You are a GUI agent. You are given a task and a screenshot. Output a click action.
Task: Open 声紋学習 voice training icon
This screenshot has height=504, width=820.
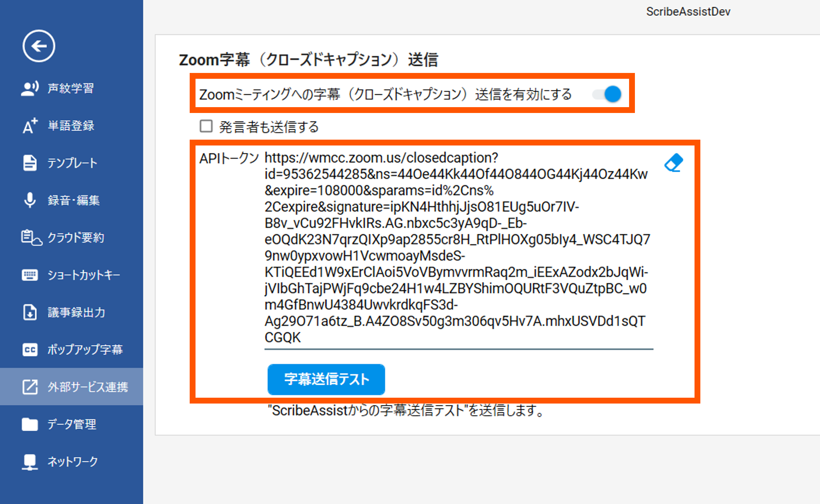click(30, 88)
